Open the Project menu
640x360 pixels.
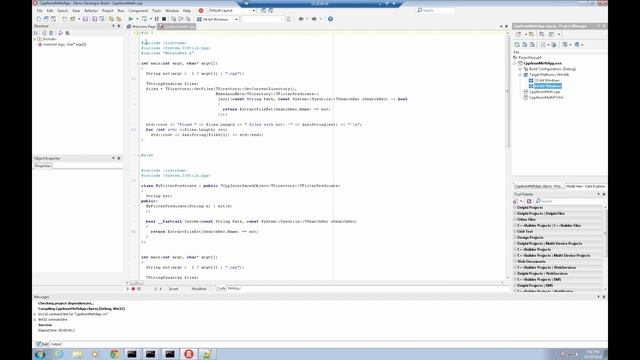pyautogui.click(x=108, y=11)
